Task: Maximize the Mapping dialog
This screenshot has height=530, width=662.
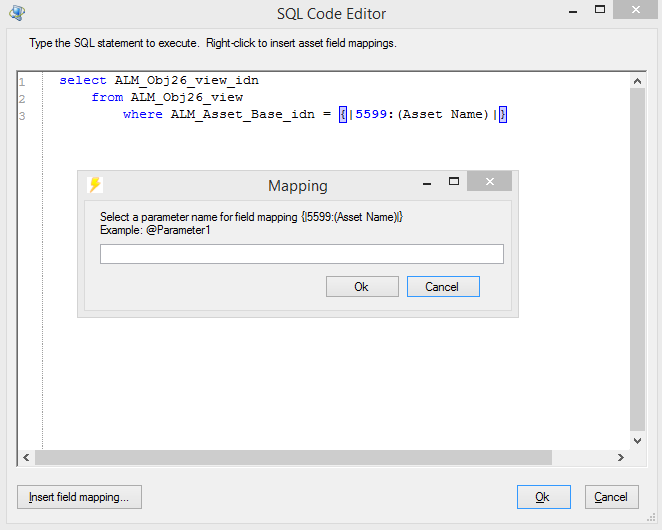Action: tap(453, 183)
